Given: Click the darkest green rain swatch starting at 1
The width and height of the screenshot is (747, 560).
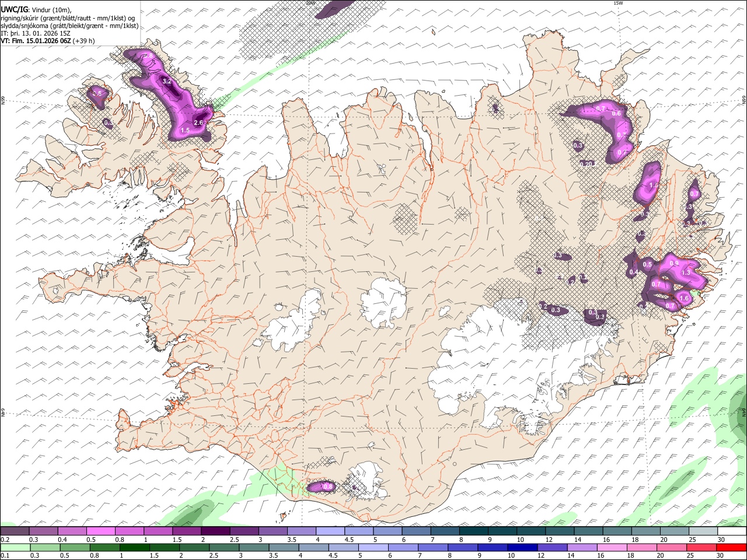Looking at the screenshot, I should (135, 547).
